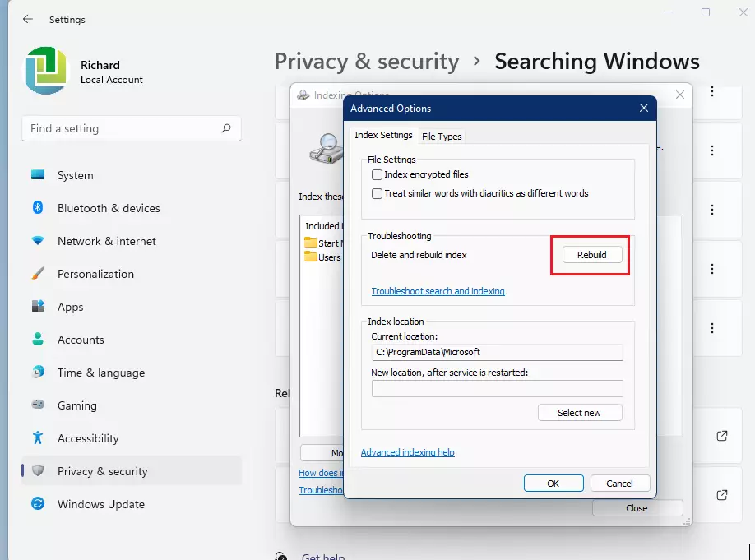The height and width of the screenshot is (560, 755).
Task: Close the Indexing Options window with X
Action: point(680,95)
